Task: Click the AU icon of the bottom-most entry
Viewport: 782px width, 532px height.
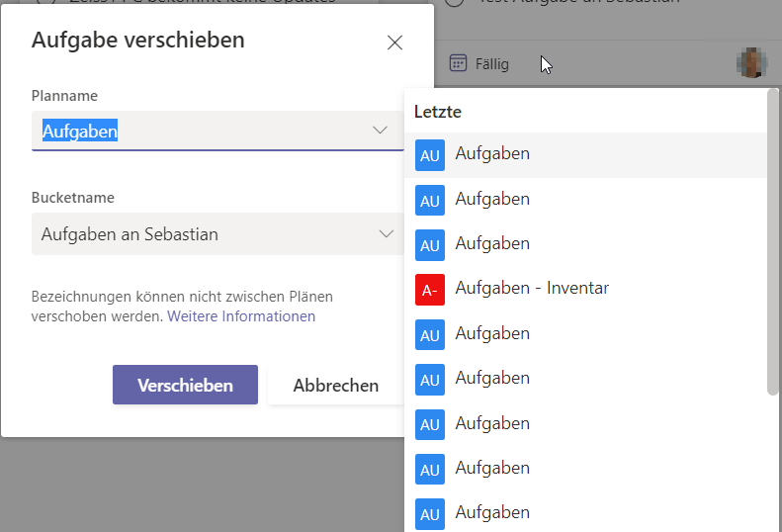Action: pyautogui.click(x=430, y=514)
